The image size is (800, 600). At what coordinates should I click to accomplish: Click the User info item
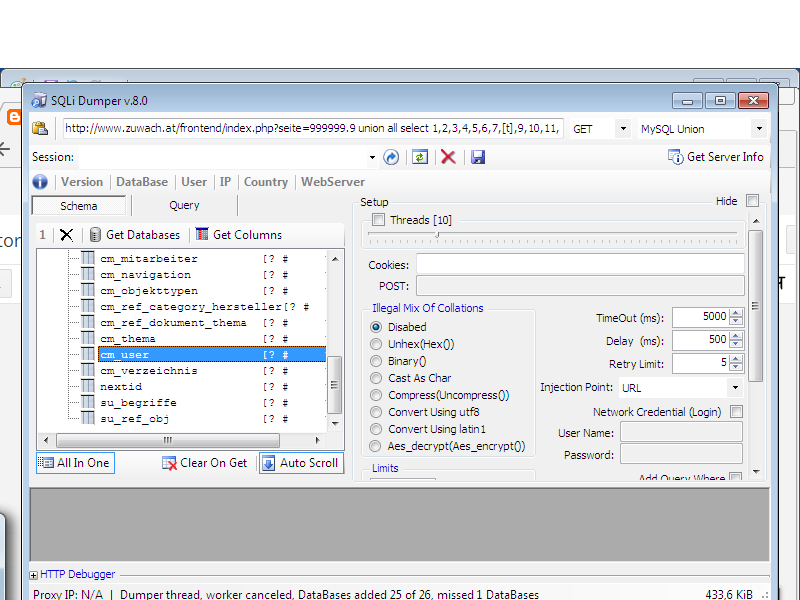[194, 182]
